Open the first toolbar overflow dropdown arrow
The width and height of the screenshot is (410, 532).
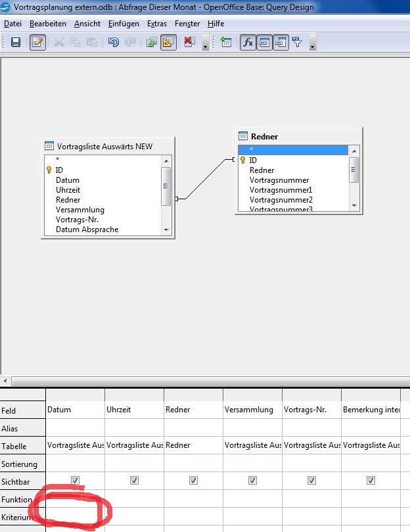point(206,45)
